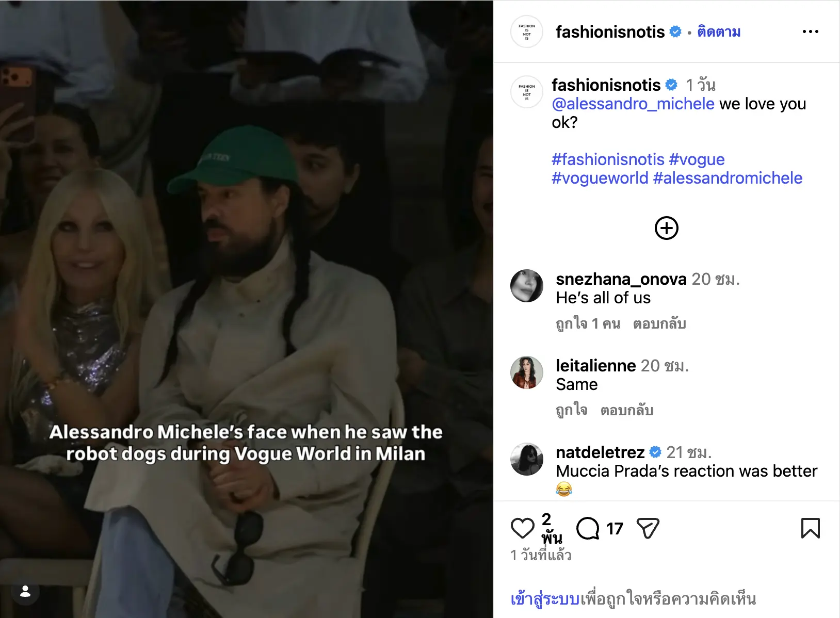Load more comments with the plus circle
The height and width of the screenshot is (618, 840).
(x=666, y=228)
